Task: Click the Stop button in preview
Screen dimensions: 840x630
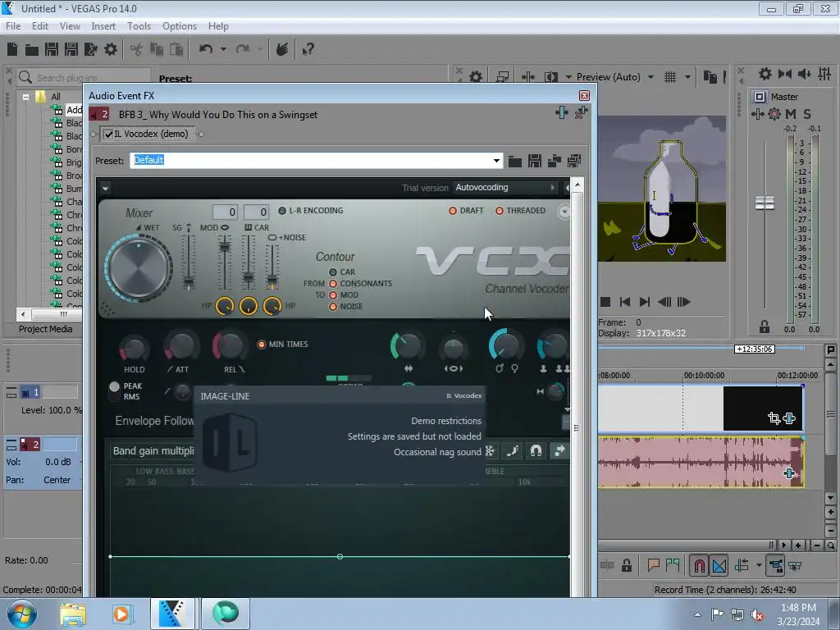Action: tap(605, 302)
